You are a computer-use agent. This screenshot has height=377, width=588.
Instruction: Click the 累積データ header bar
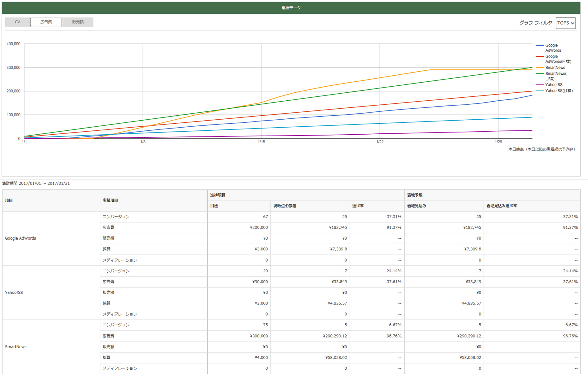pos(291,8)
